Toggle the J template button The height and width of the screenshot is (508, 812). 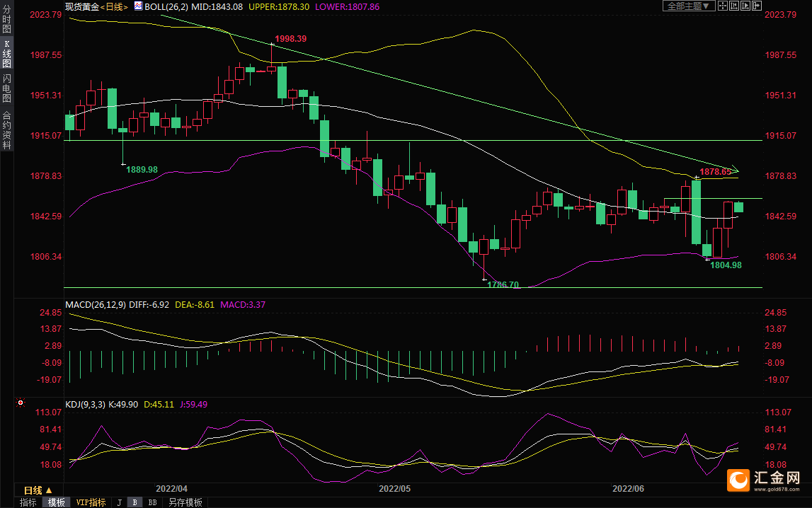pos(119,502)
